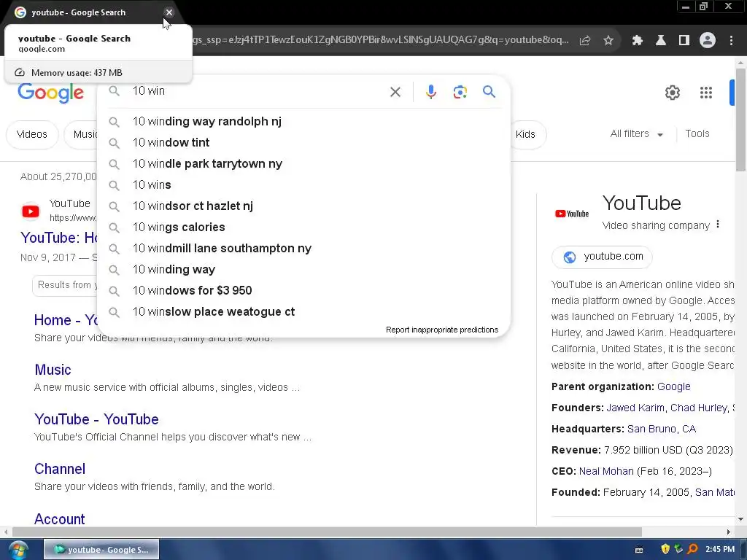Click the network status tray icon
This screenshot has height=560, width=747.
pos(678,549)
